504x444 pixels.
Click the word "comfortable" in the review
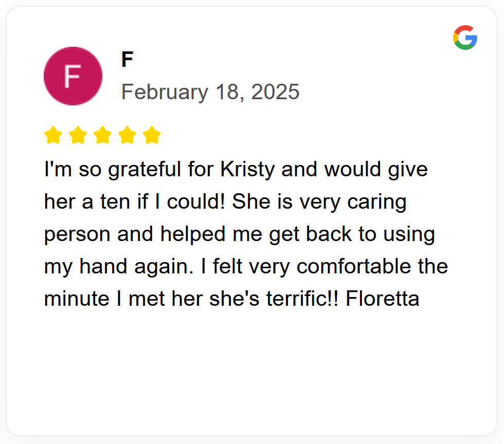(354, 266)
